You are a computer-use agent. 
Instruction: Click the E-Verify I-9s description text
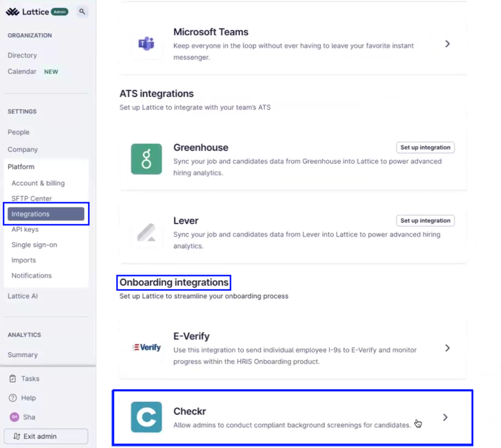295,356
